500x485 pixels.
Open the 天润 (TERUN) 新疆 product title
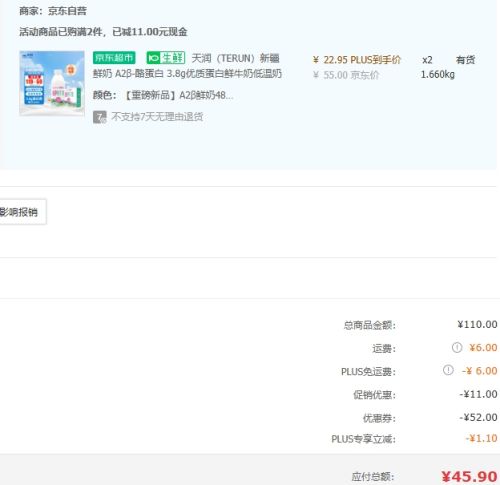click(235, 58)
